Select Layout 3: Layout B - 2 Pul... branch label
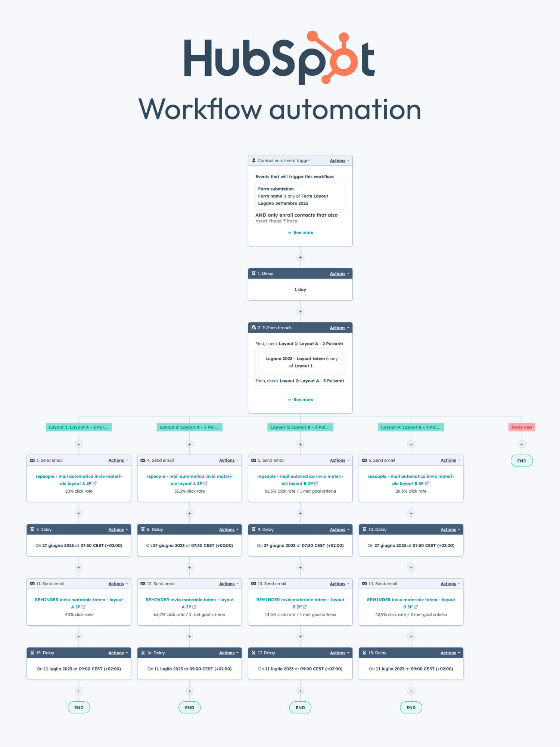The image size is (560, 747). 300,427
